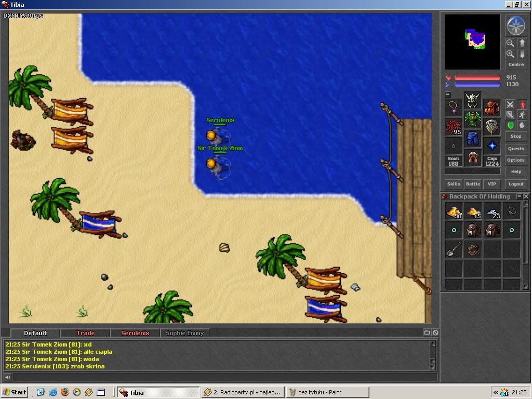
Task: Select the boots slot
Action: [473, 158]
